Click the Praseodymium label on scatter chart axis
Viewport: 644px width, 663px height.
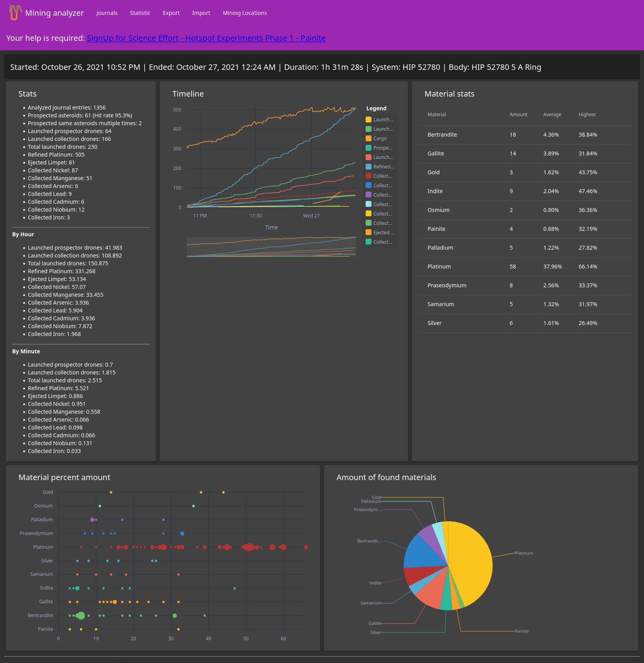[x=36, y=533]
